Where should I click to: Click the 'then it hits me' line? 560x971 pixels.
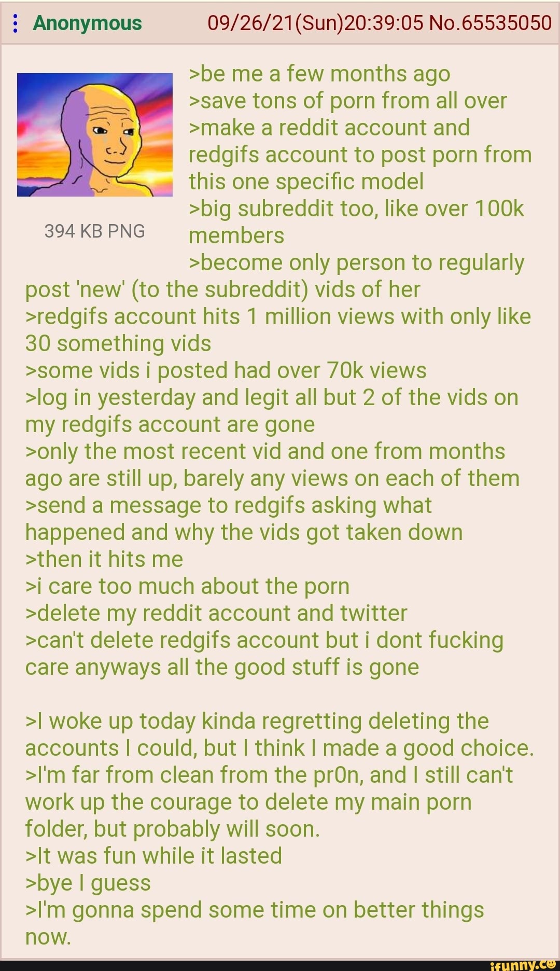[x=104, y=559]
